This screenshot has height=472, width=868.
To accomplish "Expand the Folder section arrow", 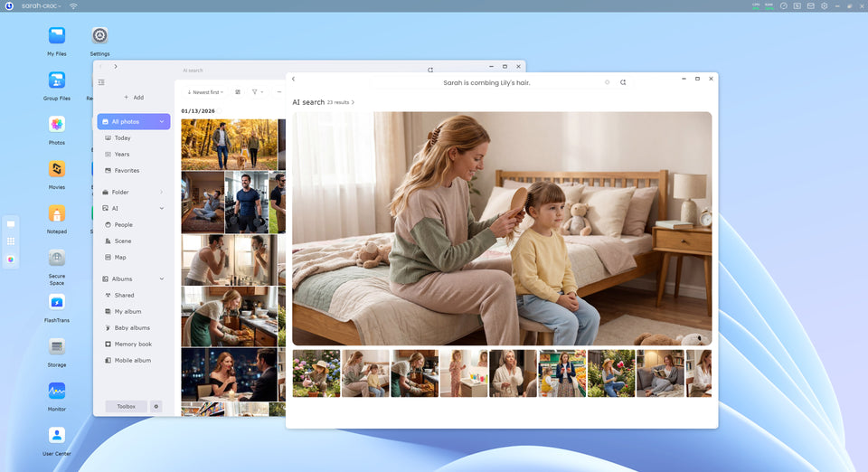I will click(162, 192).
